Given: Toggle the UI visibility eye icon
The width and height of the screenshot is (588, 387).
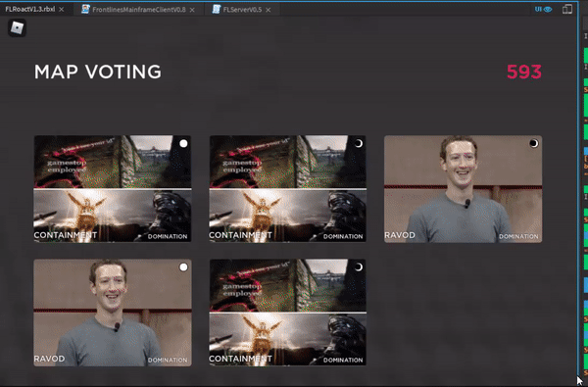Looking at the screenshot, I should 543,9.
